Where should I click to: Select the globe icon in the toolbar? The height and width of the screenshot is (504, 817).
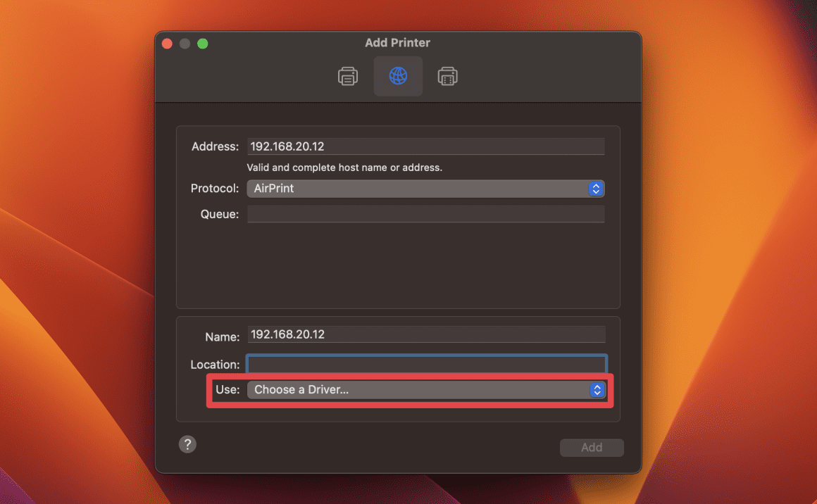[x=398, y=76]
